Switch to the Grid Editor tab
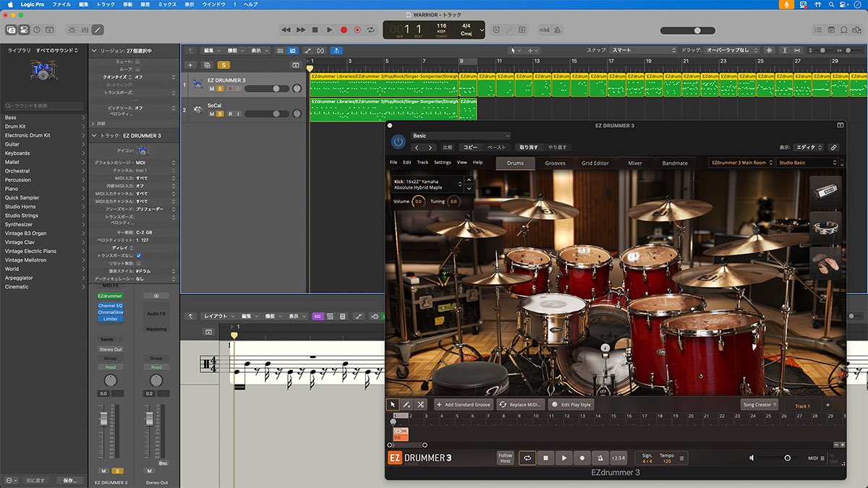 coord(595,163)
